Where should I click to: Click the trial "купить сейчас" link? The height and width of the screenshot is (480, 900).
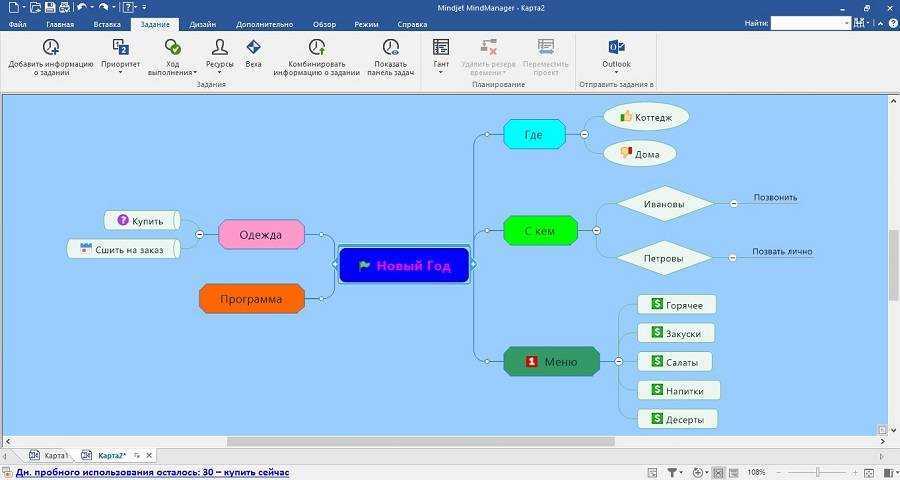(x=254, y=472)
